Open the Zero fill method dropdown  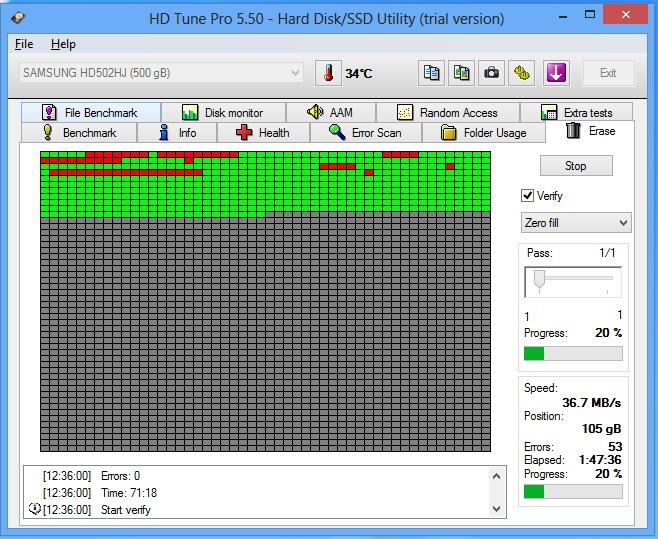tap(576, 222)
